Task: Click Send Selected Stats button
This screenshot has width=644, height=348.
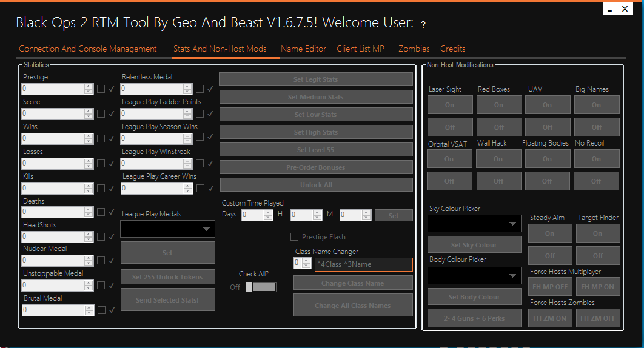Action: click(167, 300)
